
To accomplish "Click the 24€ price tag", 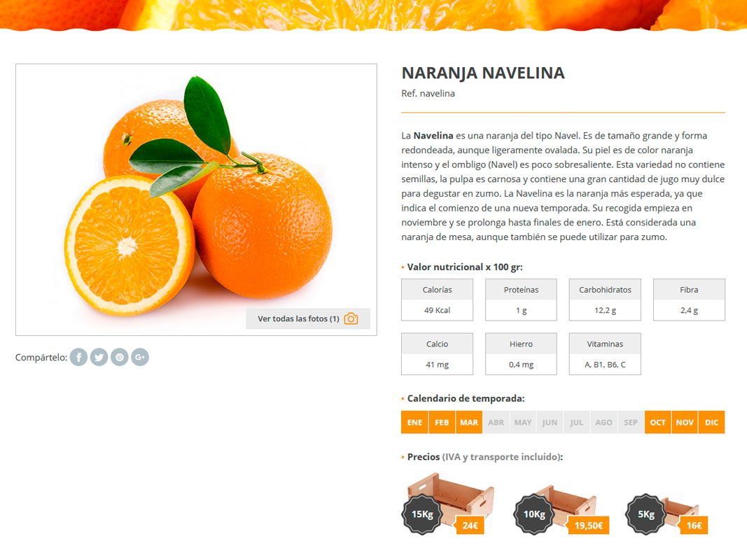I will (470, 525).
